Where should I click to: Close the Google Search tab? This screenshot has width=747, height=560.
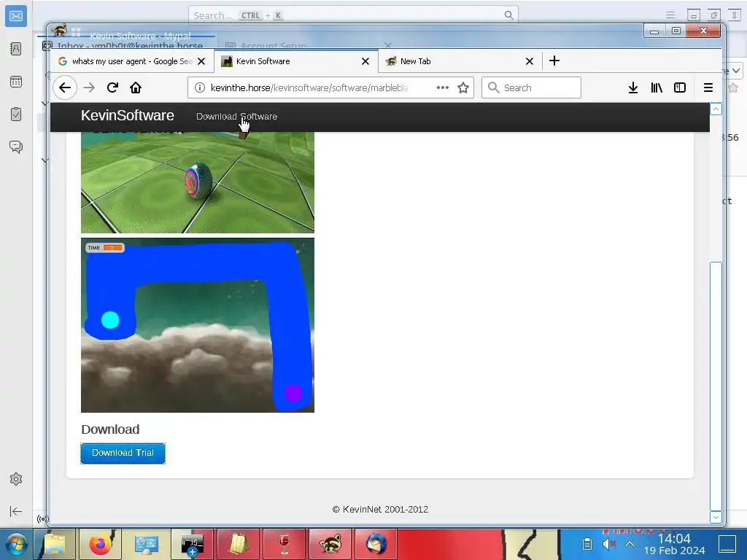tap(201, 61)
